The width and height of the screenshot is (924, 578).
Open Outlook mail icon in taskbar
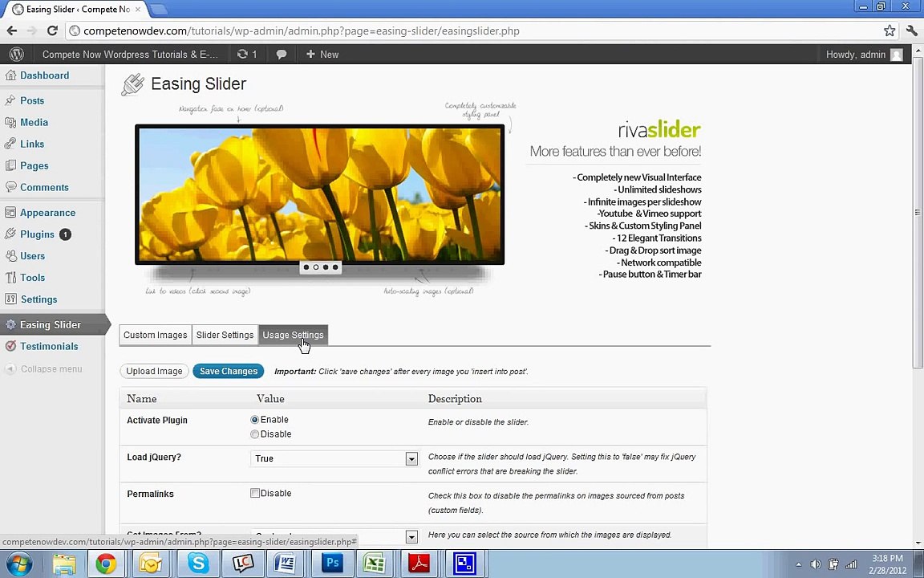point(152,564)
